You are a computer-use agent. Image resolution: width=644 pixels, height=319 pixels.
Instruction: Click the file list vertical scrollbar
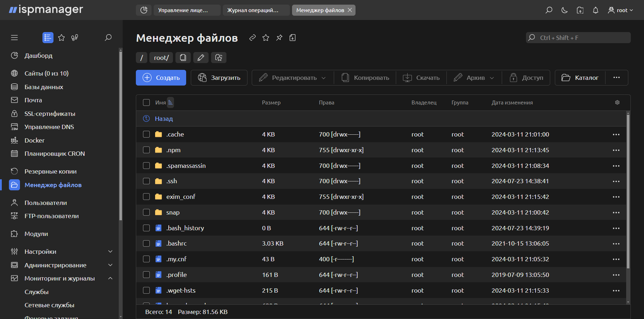628,191
